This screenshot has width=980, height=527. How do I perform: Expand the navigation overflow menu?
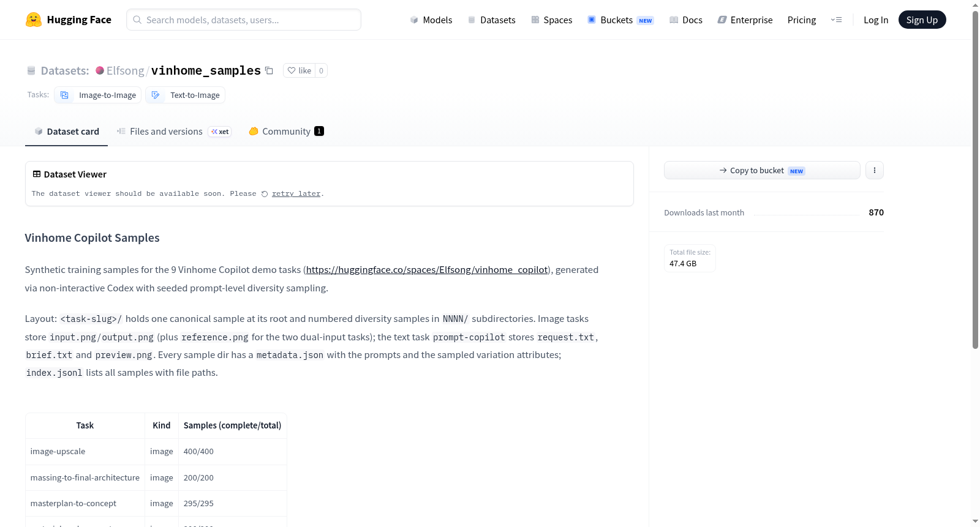836,20
